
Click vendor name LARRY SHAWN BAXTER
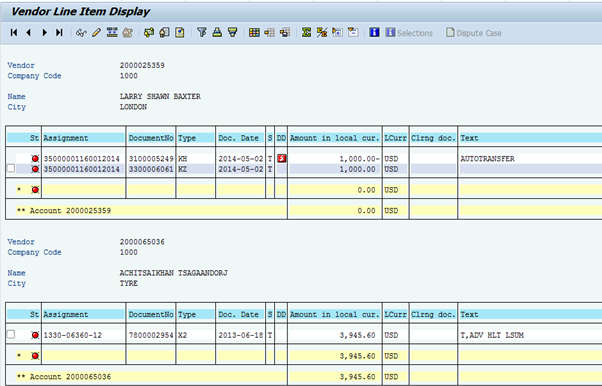[160, 96]
